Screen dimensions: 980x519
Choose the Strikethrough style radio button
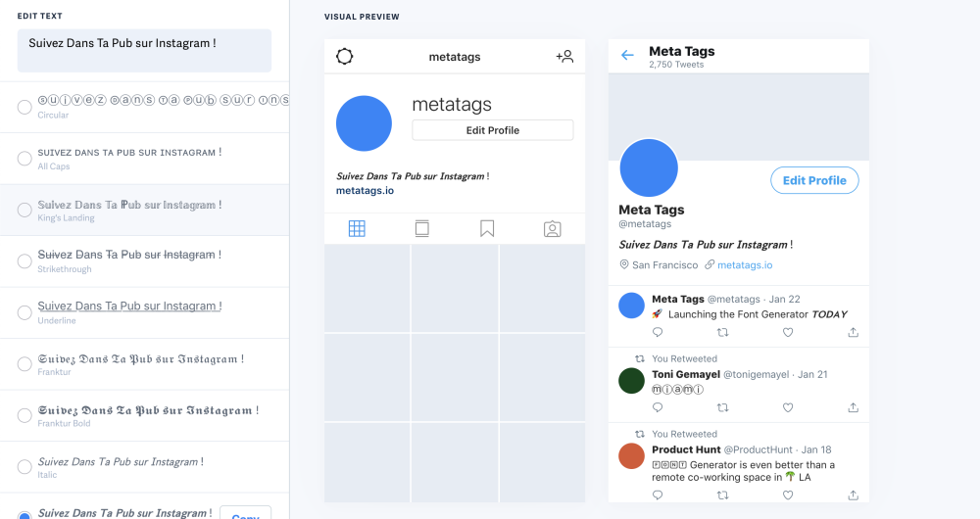(24, 261)
